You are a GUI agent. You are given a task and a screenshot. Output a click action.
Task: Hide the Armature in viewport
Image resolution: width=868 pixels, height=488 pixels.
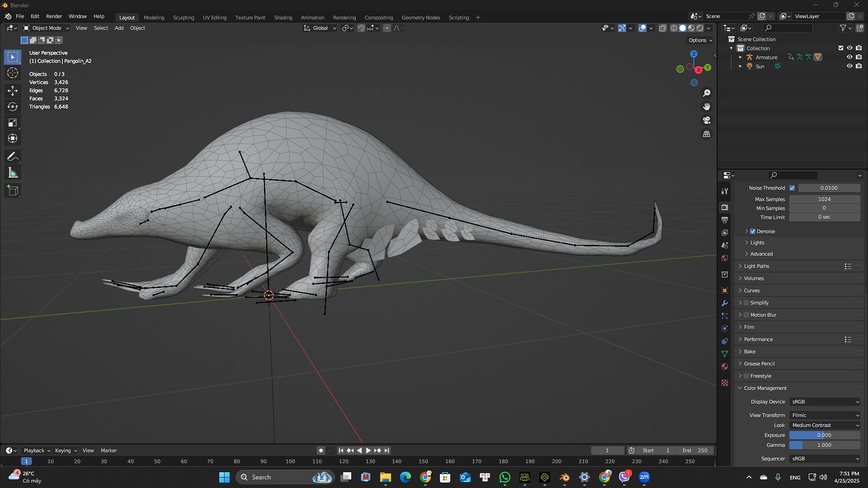click(x=849, y=57)
